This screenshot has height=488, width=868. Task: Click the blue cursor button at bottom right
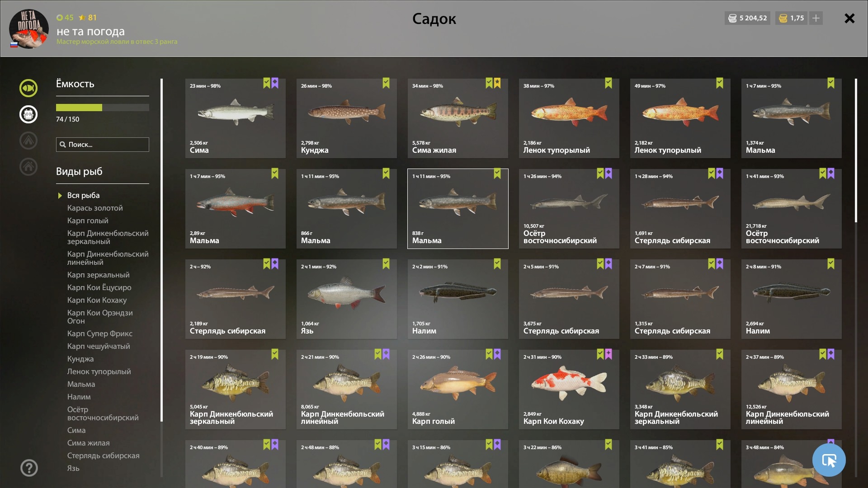[829, 460]
